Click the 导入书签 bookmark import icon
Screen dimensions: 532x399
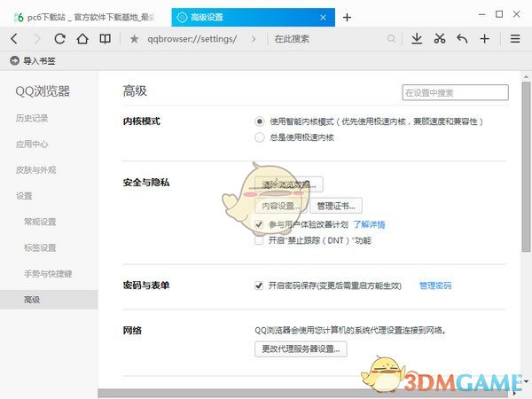(x=14, y=60)
